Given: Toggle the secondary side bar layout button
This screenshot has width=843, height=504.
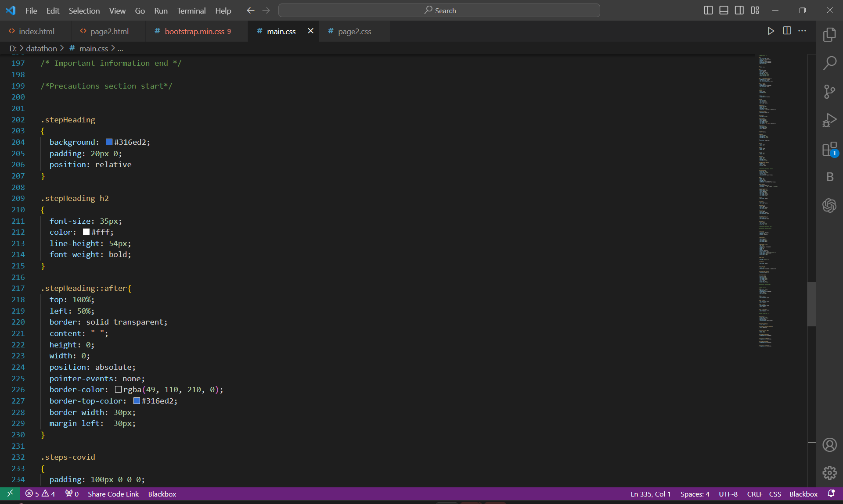Looking at the screenshot, I should [x=739, y=11].
